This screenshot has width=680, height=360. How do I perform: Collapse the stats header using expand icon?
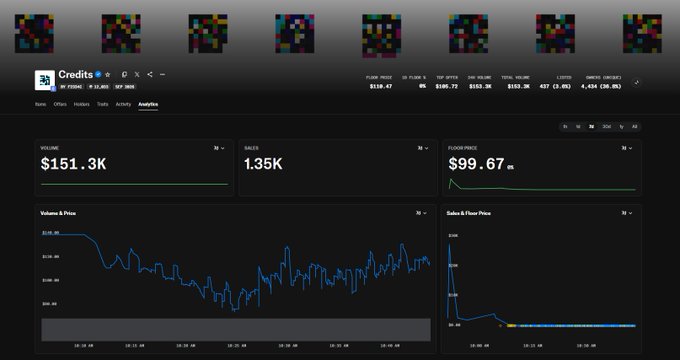(636, 82)
